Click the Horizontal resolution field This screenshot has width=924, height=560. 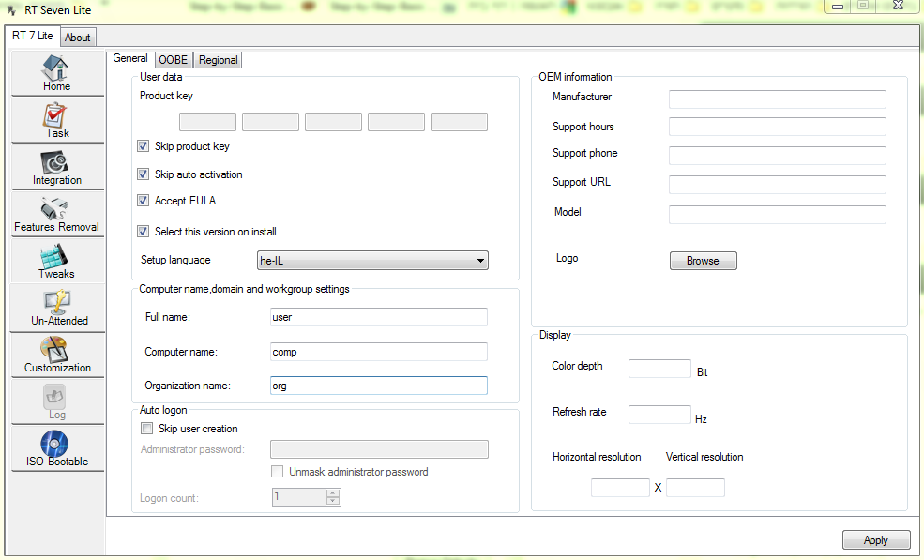[x=620, y=488]
